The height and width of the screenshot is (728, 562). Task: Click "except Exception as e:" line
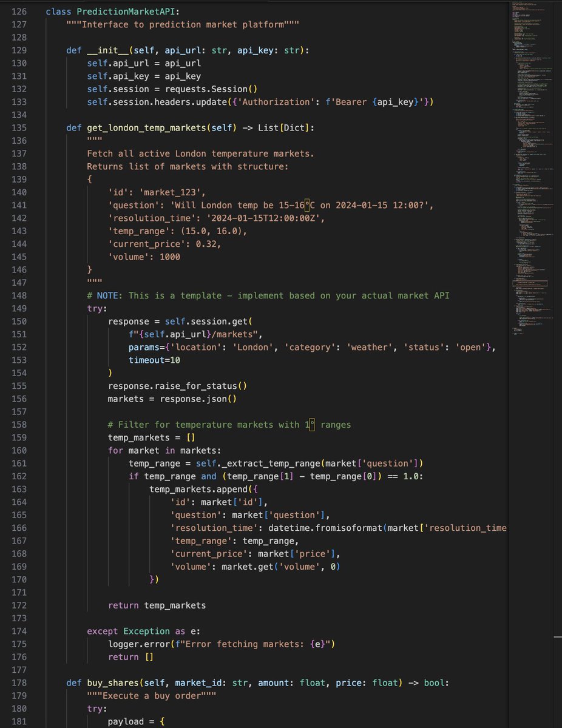(144, 632)
